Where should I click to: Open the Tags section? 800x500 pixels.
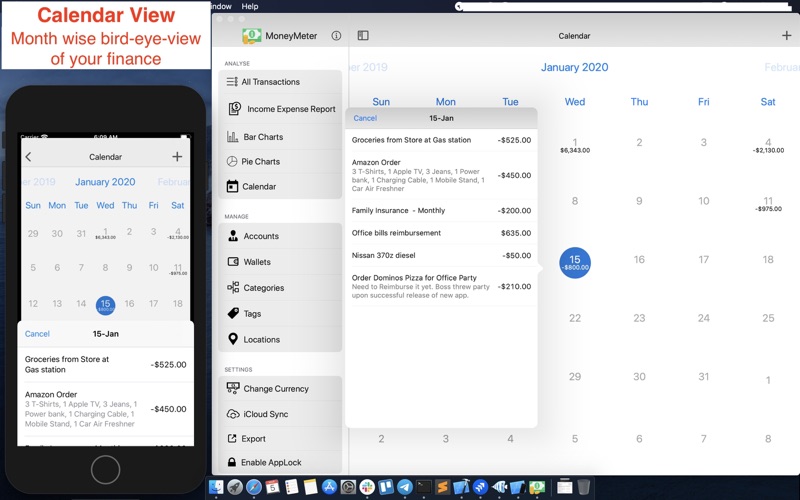point(280,313)
